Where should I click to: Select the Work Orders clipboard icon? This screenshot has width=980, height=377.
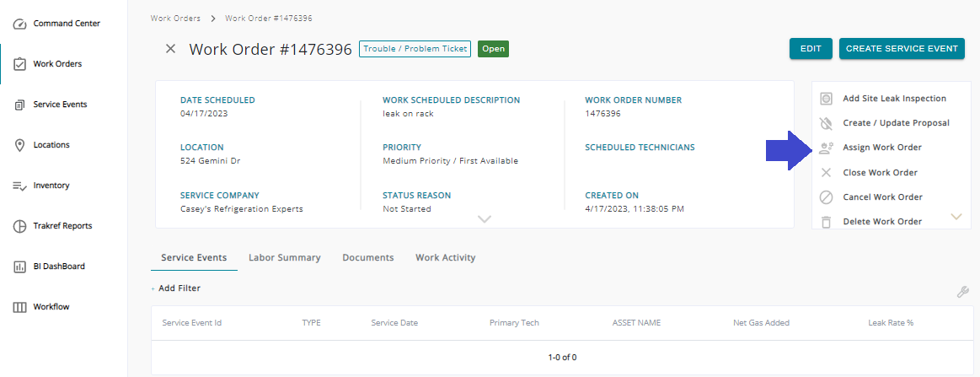[x=20, y=64]
